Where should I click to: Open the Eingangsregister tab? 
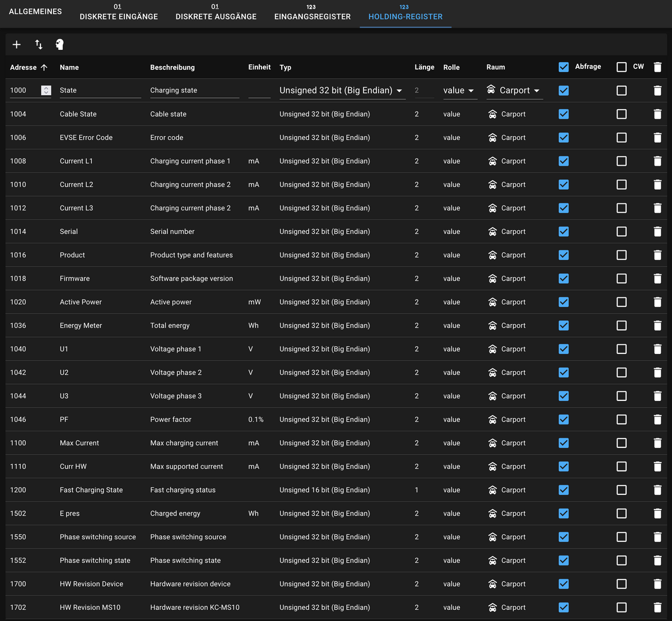[x=312, y=13]
